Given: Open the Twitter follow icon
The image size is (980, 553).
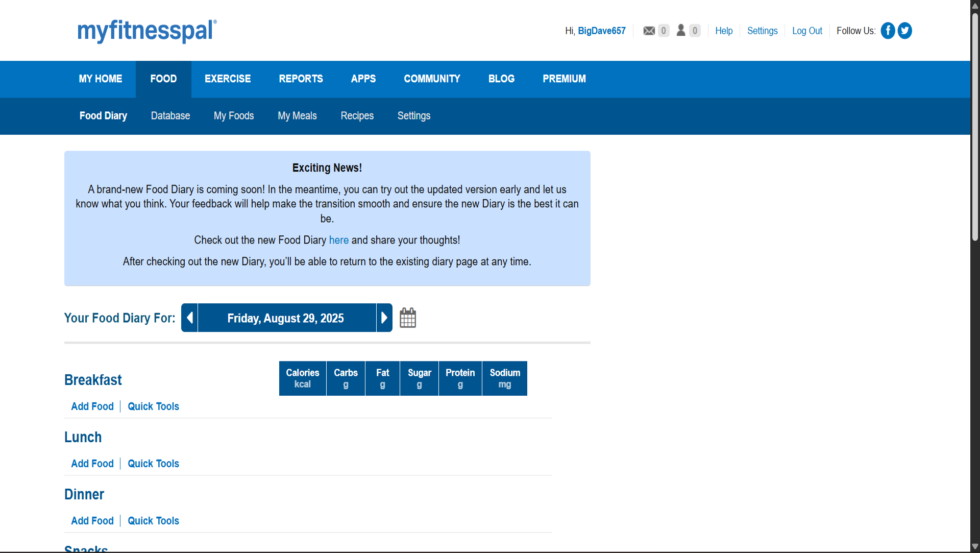Looking at the screenshot, I should pos(905,31).
